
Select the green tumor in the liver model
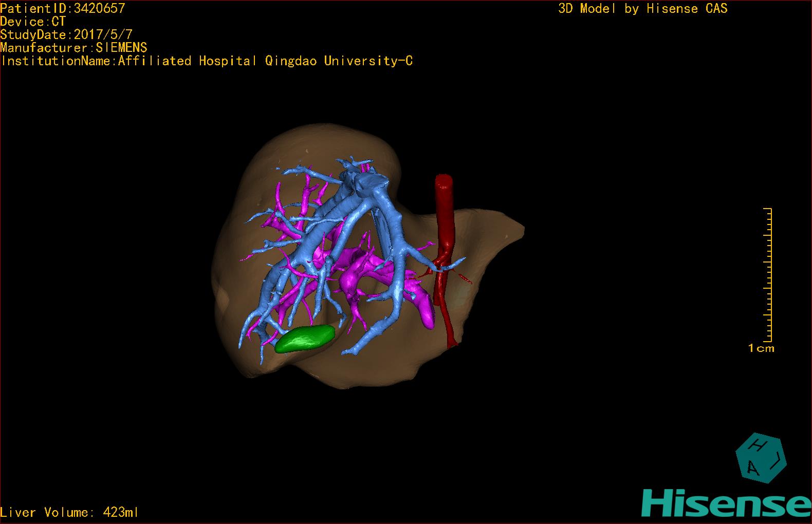(305, 339)
